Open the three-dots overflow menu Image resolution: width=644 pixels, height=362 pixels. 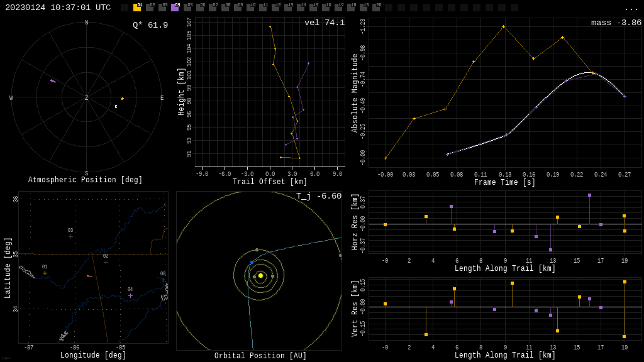(x=631, y=9)
